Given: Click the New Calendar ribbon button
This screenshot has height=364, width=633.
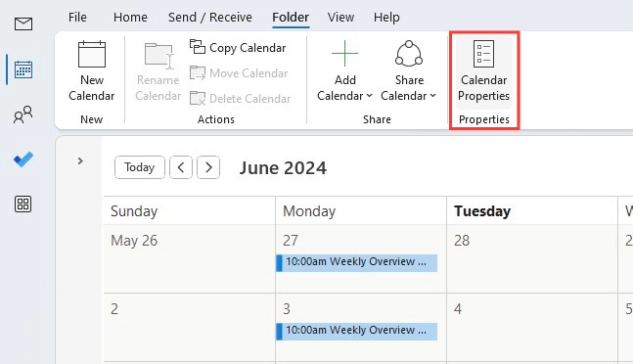Looking at the screenshot, I should [92, 71].
